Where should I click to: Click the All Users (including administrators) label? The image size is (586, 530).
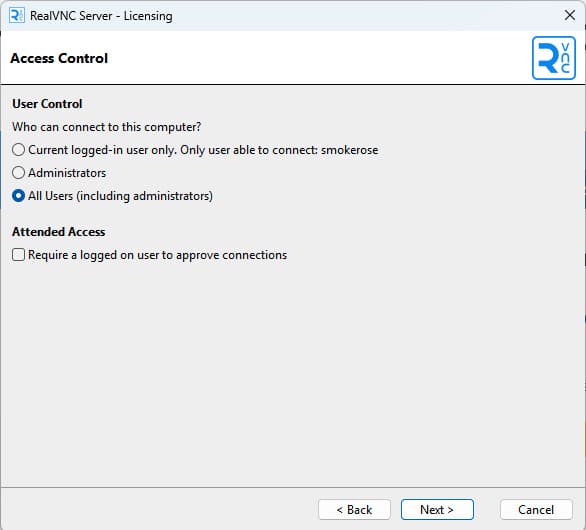click(x=120, y=196)
